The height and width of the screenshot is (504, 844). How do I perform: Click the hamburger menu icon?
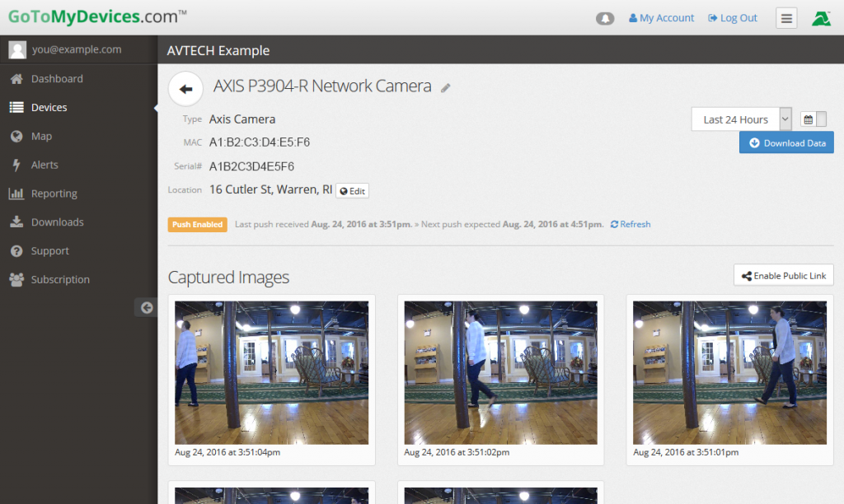786,17
